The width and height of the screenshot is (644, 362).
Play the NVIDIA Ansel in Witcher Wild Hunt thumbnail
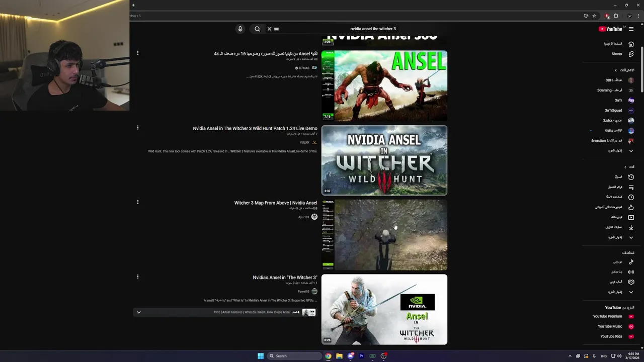coord(384,160)
